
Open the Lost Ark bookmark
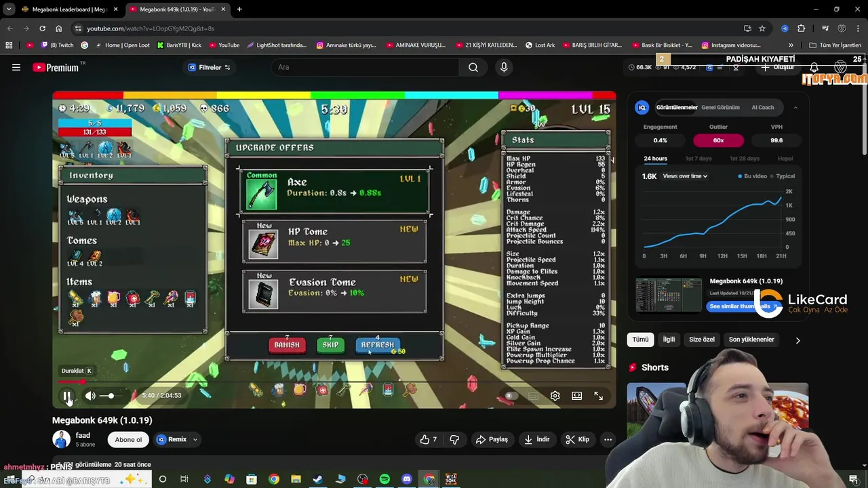pyautogui.click(x=540, y=45)
